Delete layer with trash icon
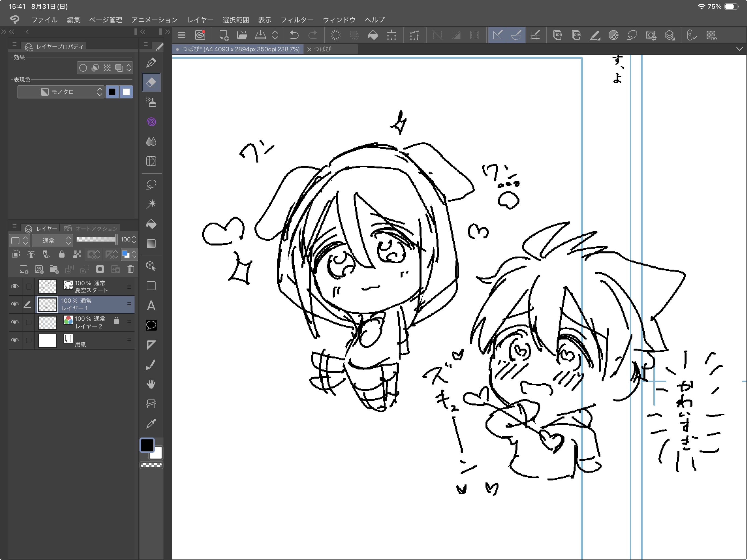The image size is (747, 560). (131, 269)
